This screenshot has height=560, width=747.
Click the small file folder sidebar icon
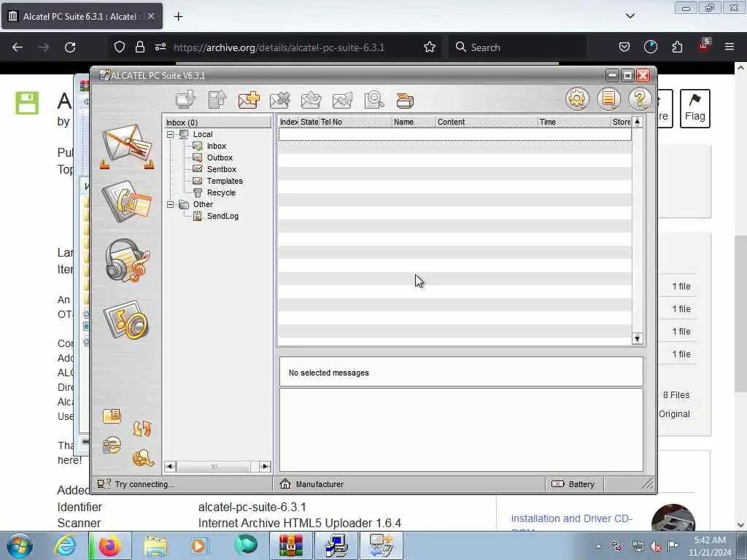112,416
